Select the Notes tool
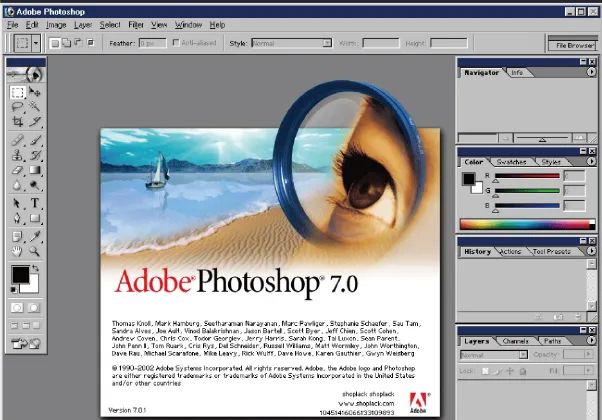This screenshot has height=420, width=602. click(17, 236)
